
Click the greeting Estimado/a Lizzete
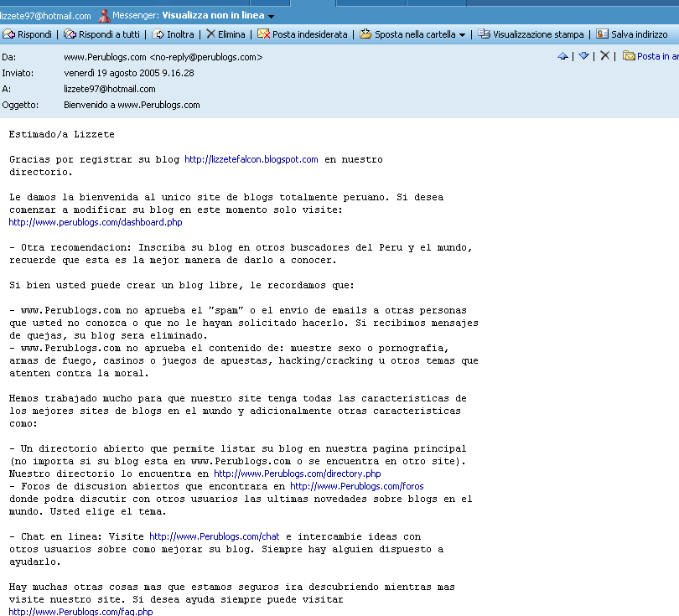pyautogui.click(x=61, y=134)
